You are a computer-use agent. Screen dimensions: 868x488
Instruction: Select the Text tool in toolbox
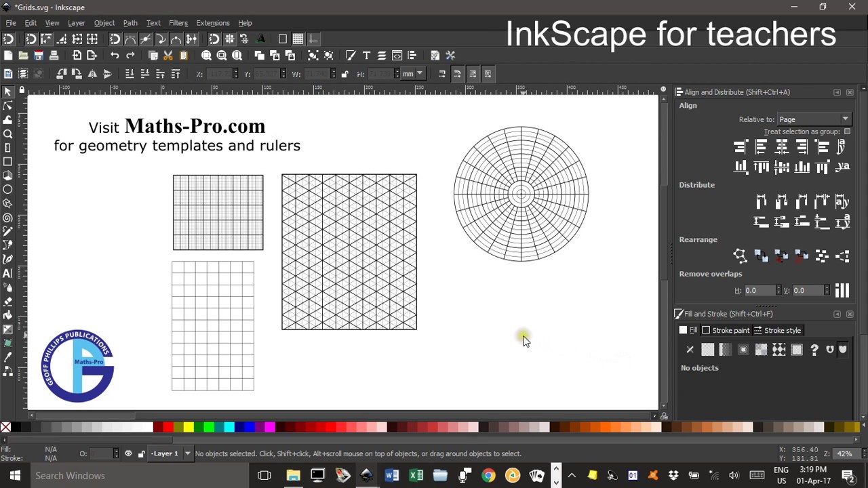(x=7, y=273)
